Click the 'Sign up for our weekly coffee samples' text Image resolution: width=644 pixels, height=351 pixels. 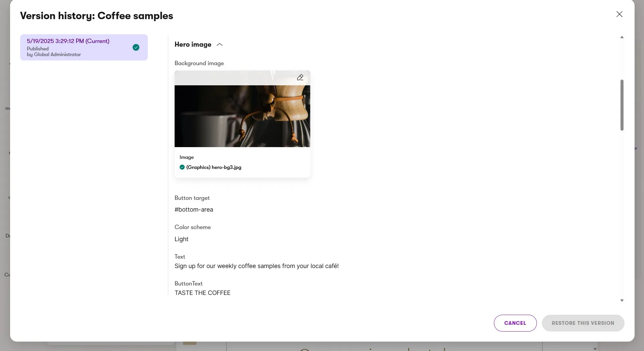pyautogui.click(x=257, y=266)
